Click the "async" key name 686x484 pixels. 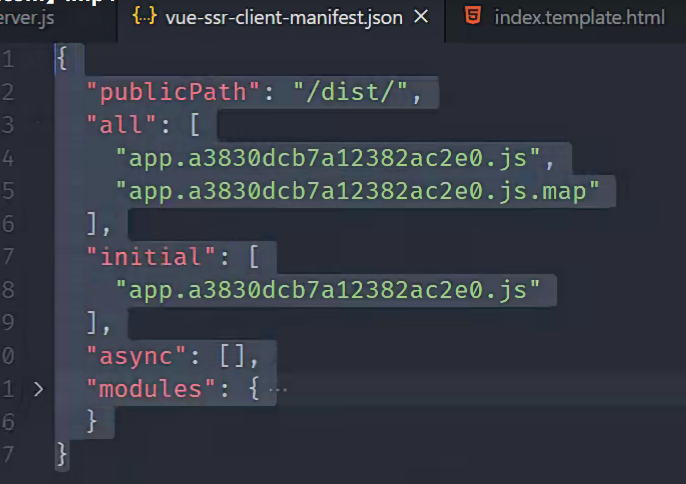click(136, 355)
